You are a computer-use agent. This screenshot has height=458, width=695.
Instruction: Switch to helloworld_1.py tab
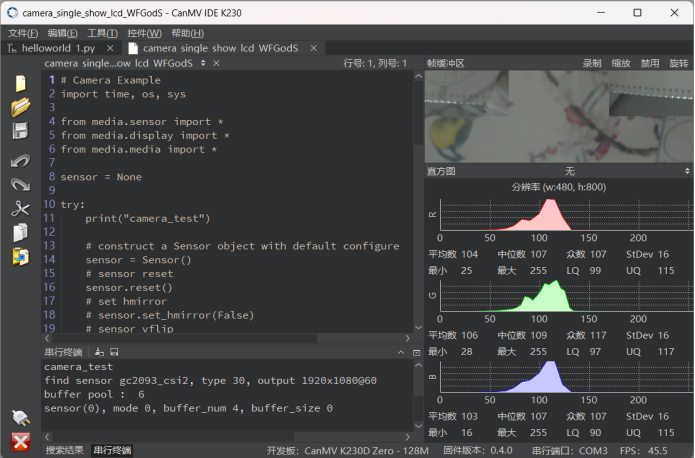(x=59, y=48)
